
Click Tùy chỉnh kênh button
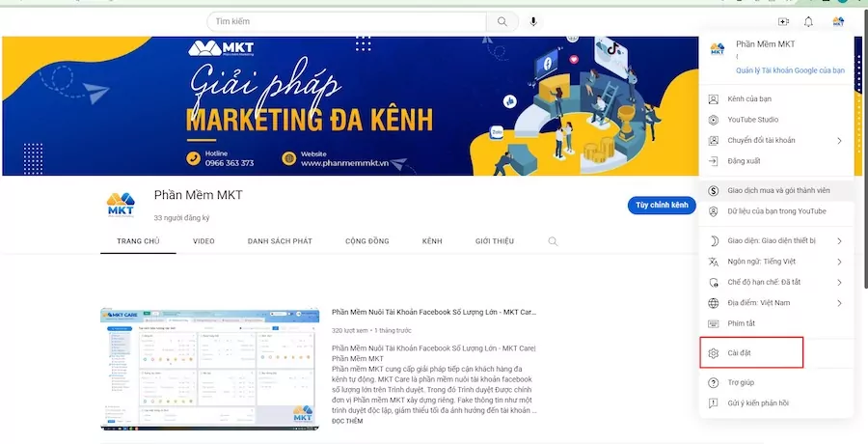click(662, 205)
